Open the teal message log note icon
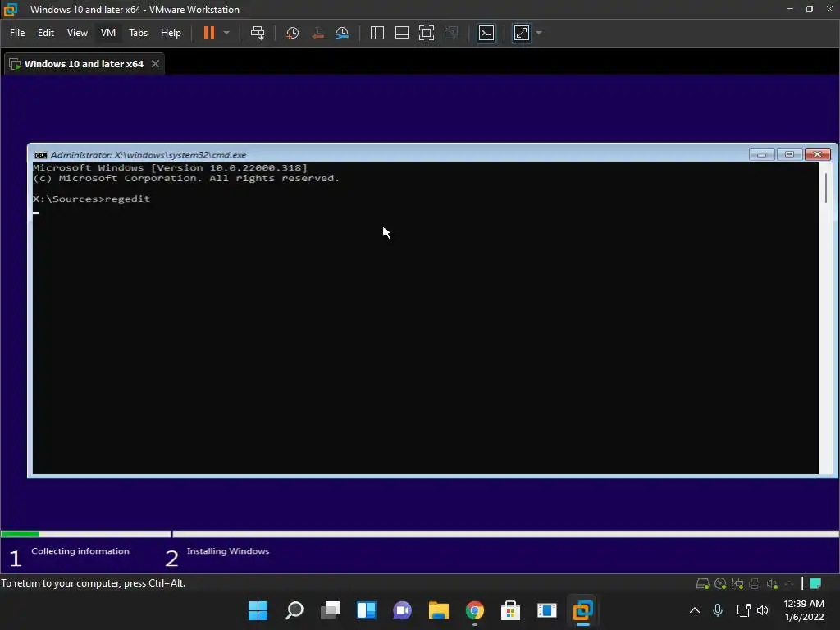840x630 pixels. pyautogui.click(x=815, y=583)
